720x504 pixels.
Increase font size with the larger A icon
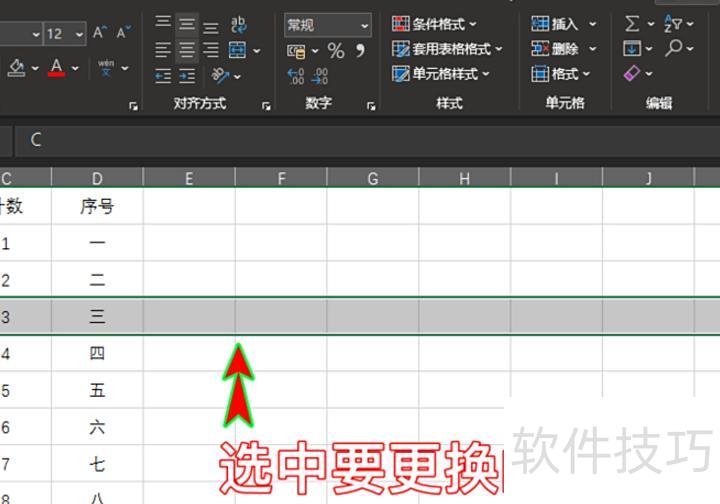pyautogui.click(x=100, y=33)
